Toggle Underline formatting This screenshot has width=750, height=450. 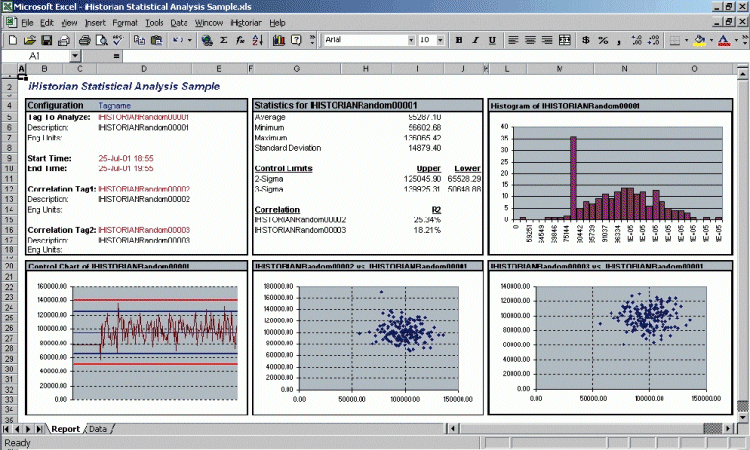coord(492,40)
